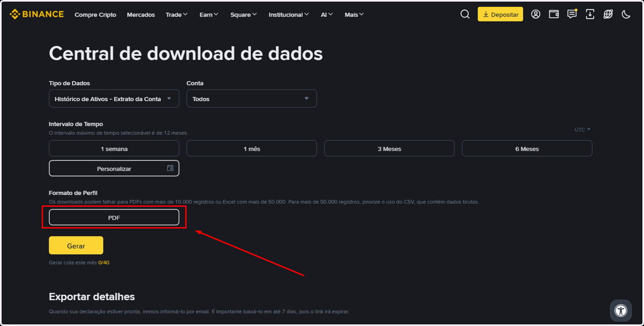Open the wallet icon
The height and width of the screenshot is (326, 644).
click(554, 15)
